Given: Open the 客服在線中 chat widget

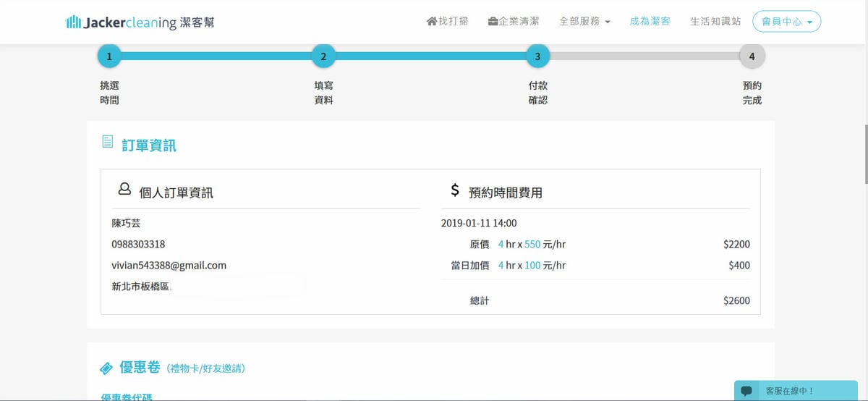Looking at the screenshot, I should coord(789,391).
